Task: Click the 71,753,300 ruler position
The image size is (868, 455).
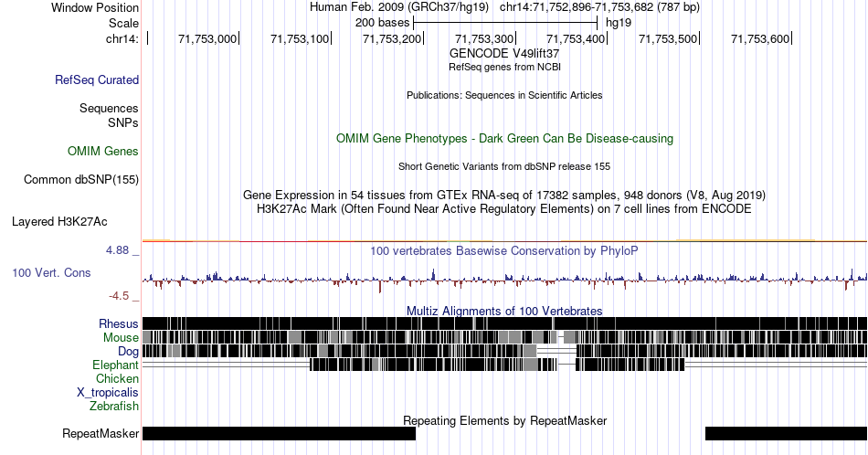Action: coord(484,38)
